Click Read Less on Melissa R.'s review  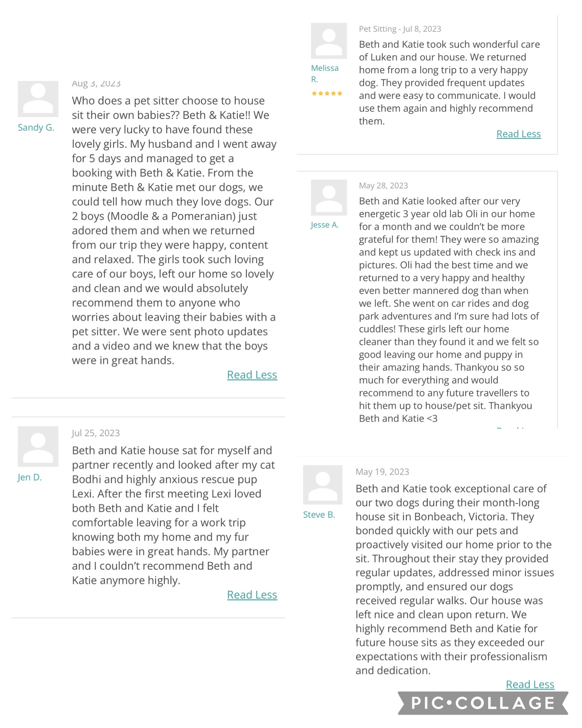point(519,134)
